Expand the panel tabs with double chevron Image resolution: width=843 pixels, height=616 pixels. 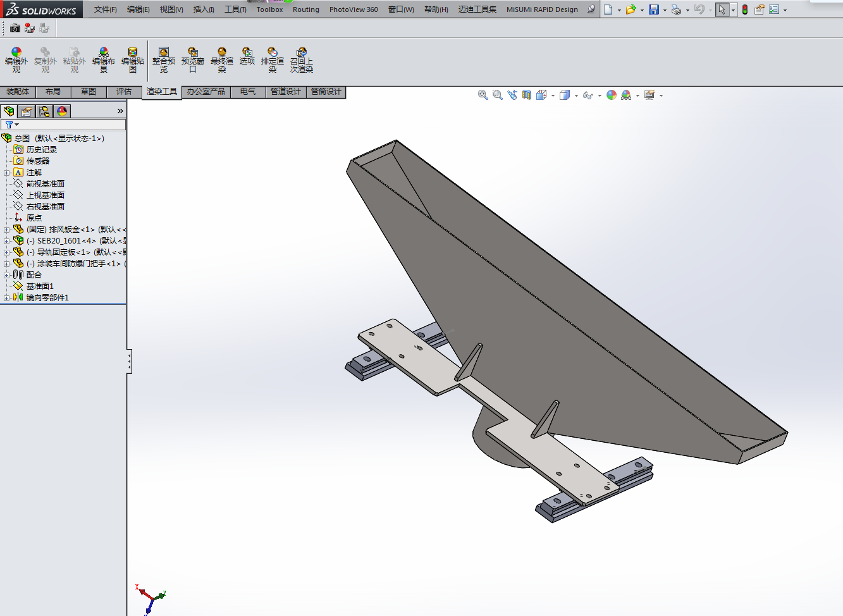(x=120, y=111)
